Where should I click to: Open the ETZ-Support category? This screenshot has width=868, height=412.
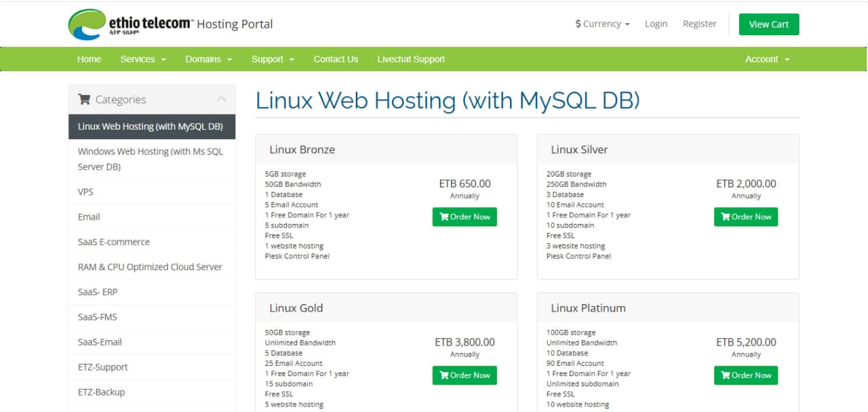(152, 368)
